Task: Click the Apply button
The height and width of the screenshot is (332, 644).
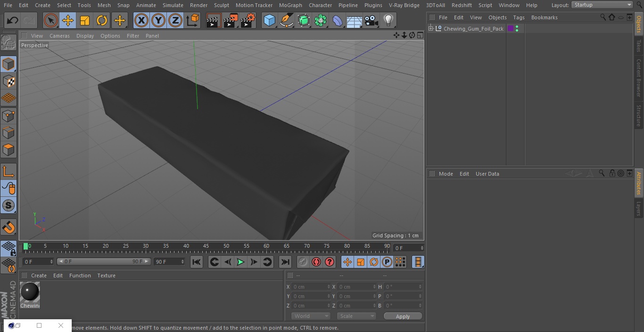Action: pos(403,316)
